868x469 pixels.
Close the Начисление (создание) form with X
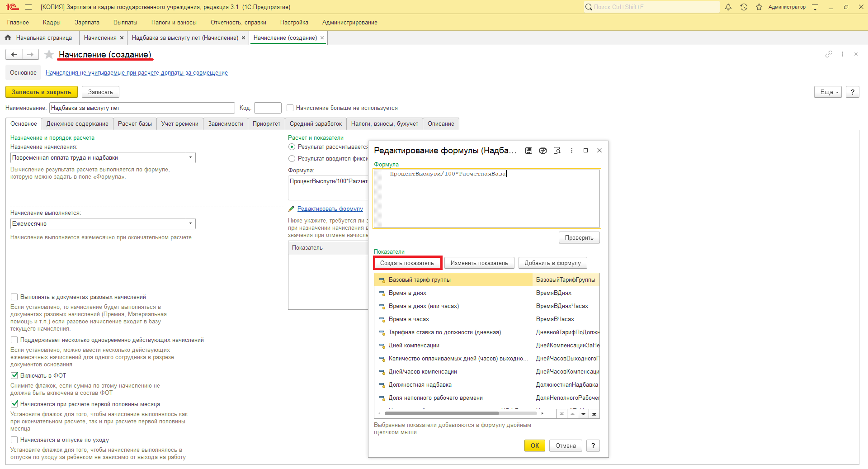tap(856, 54)
